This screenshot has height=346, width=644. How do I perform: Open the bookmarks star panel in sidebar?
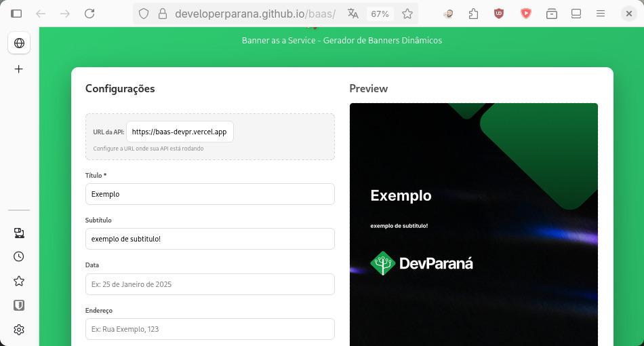coord(19,281)
